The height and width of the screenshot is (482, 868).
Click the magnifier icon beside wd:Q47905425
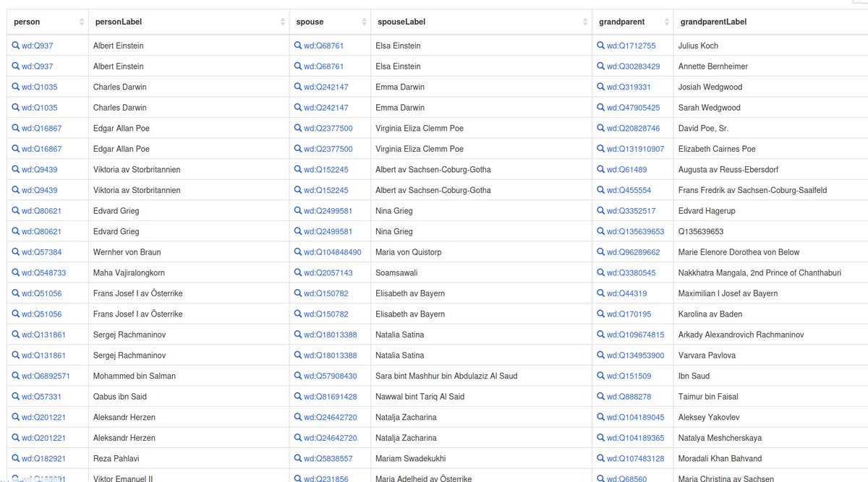600,107
